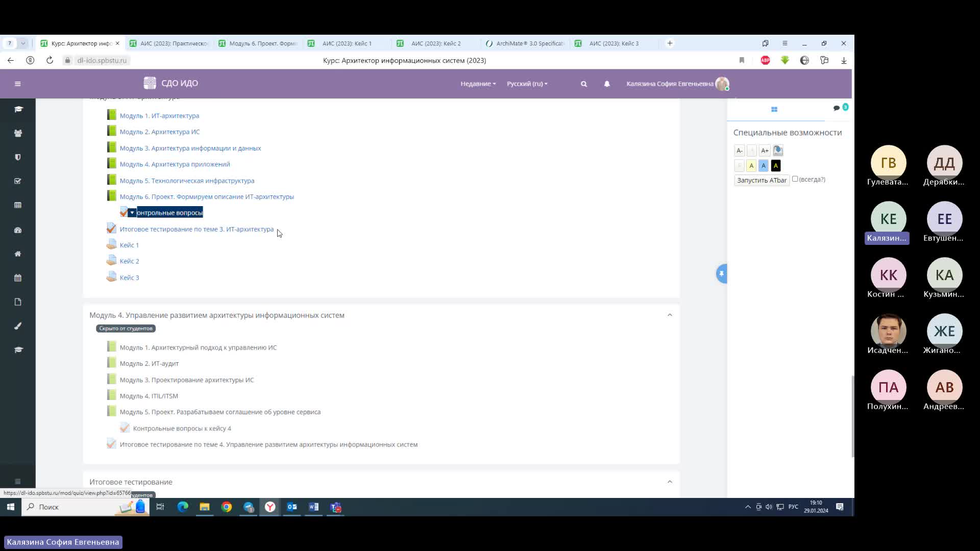The height and width of the screenshot is (551, 980).
Task: Click the blocks grid icon in right panel
Action: (x=774, y=109)
